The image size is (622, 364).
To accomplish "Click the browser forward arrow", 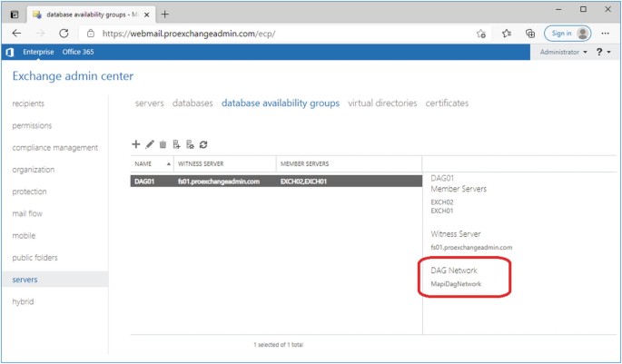I will 40,34.
